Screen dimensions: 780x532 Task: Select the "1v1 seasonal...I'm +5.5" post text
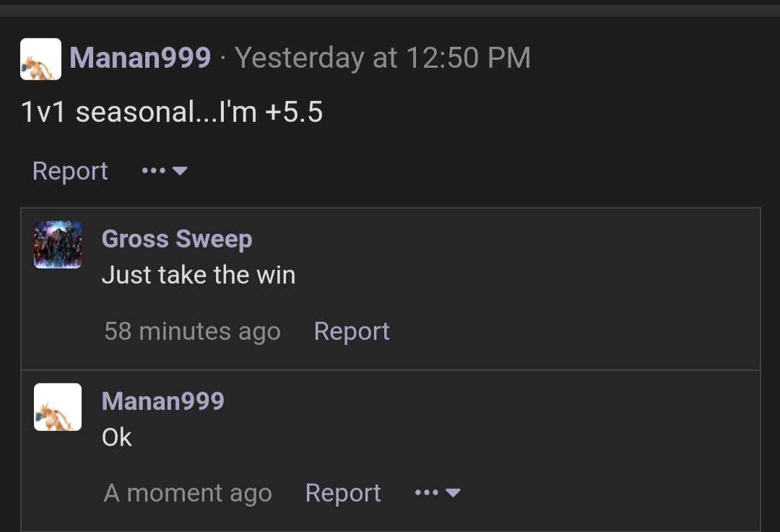tap(172, 112)
